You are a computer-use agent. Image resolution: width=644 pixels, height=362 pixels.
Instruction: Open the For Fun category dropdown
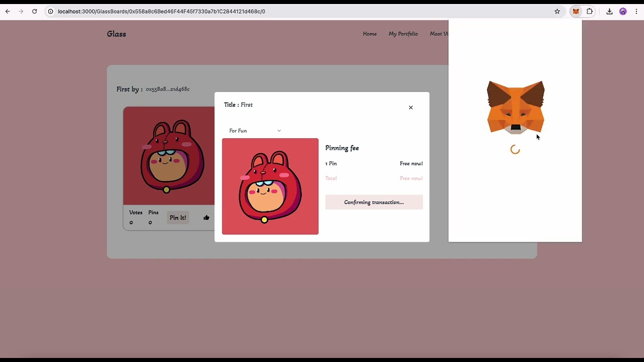click(255, 131)
